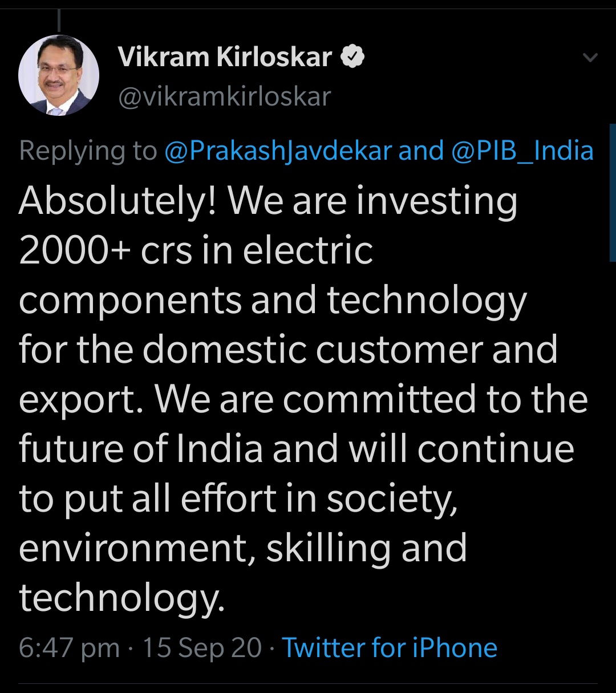
Task: Select the @vikramkirloskar handle
Action: (x=224, y=96)
